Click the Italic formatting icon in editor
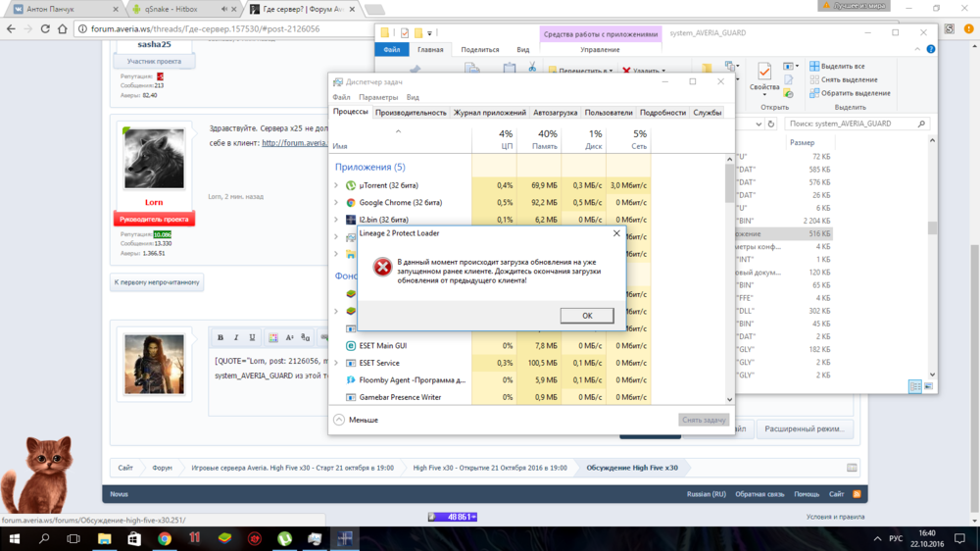The image size is (980, 551). click(236, 337)
